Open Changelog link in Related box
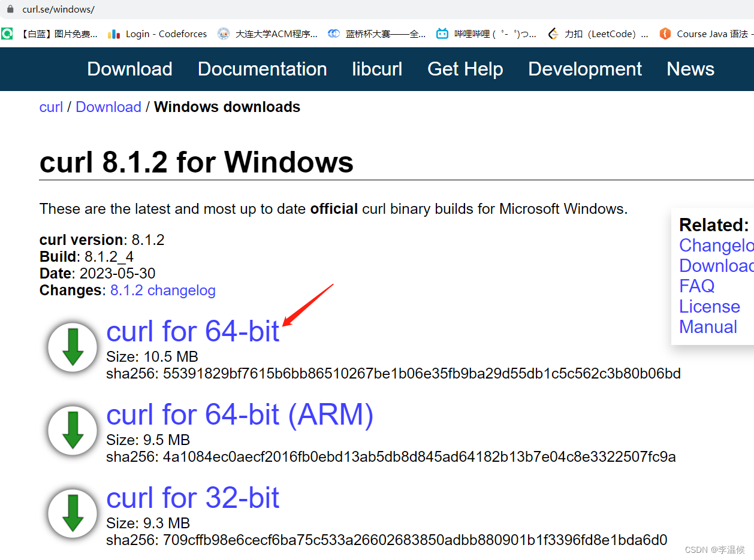Viewport: 754px width, 560px height. [716, 246]
